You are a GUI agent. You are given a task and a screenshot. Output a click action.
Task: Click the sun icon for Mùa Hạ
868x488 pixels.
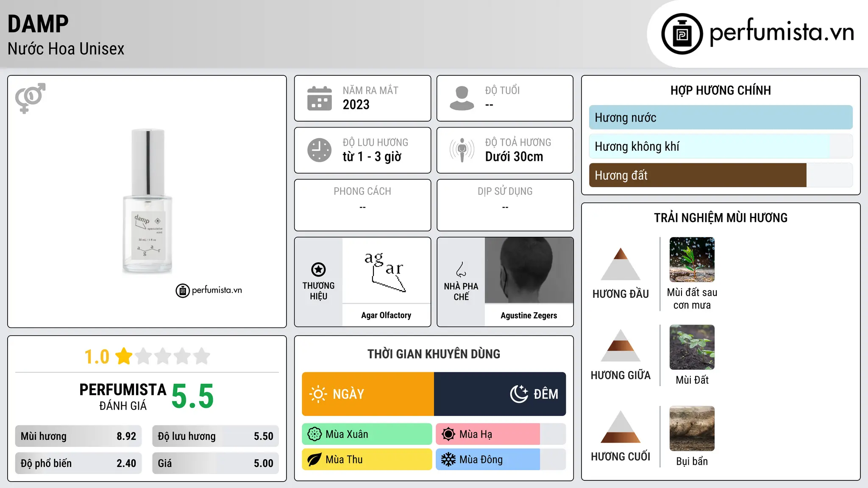coord(448,434)
